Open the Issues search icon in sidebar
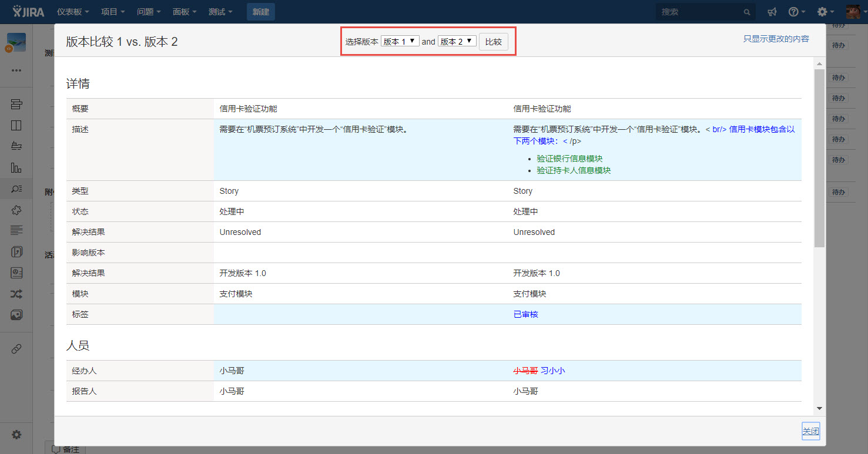 tap(16, 189)
